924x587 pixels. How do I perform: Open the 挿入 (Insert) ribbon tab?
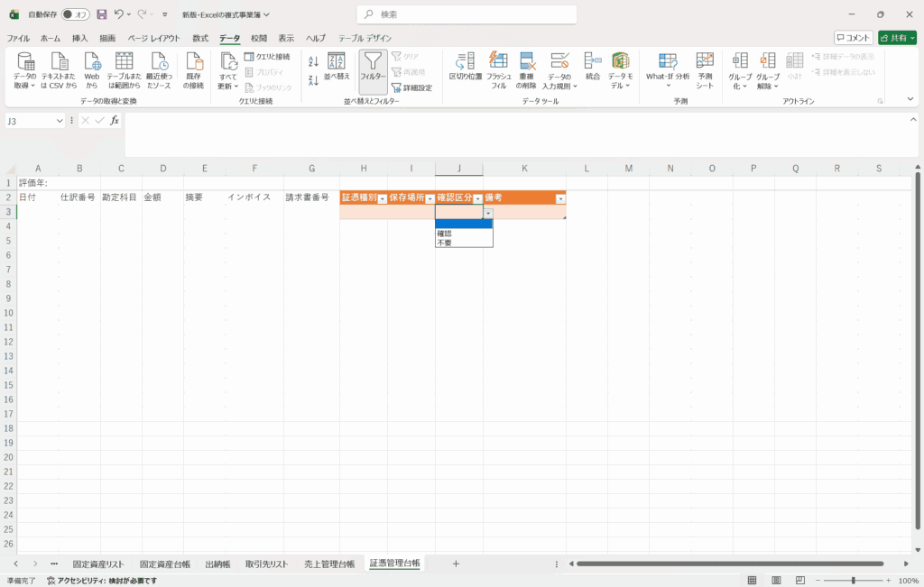[x=80, y=38]
